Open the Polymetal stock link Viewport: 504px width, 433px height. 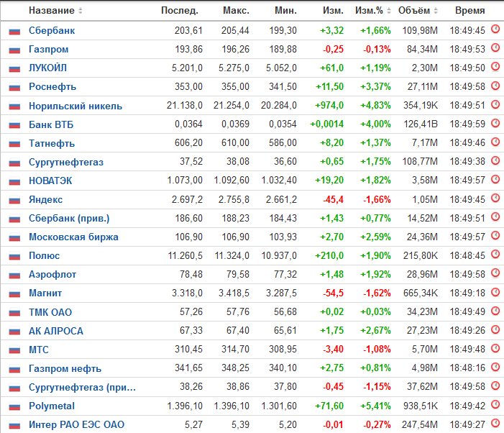(52, 406)
